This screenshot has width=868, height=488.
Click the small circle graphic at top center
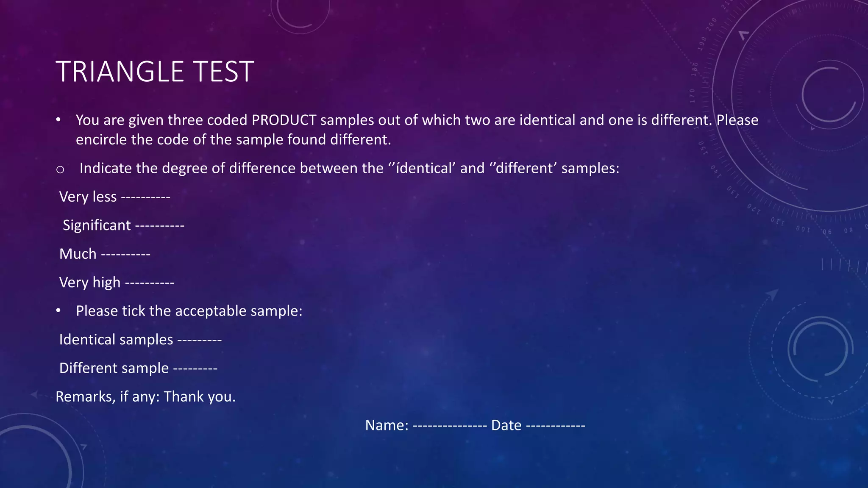click(300, 15)
